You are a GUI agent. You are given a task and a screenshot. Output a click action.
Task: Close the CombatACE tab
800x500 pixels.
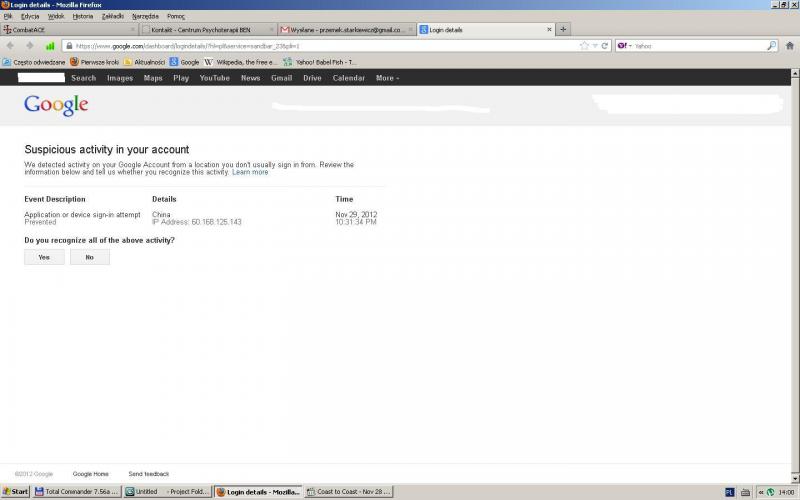(x=133, y=30)
